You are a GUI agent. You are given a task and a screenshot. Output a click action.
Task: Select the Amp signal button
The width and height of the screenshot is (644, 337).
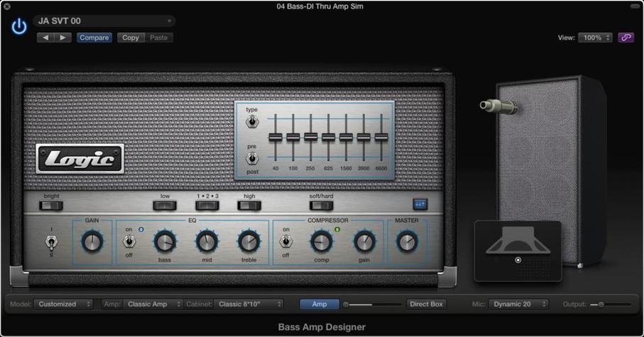pos(320,304)
